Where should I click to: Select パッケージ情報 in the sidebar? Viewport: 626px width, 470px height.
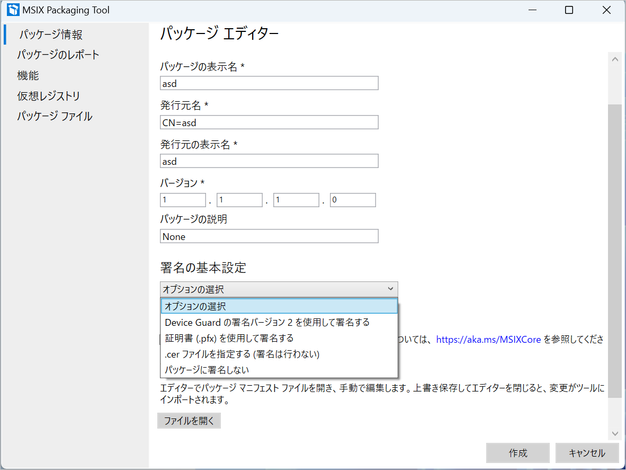coord(51,35)
